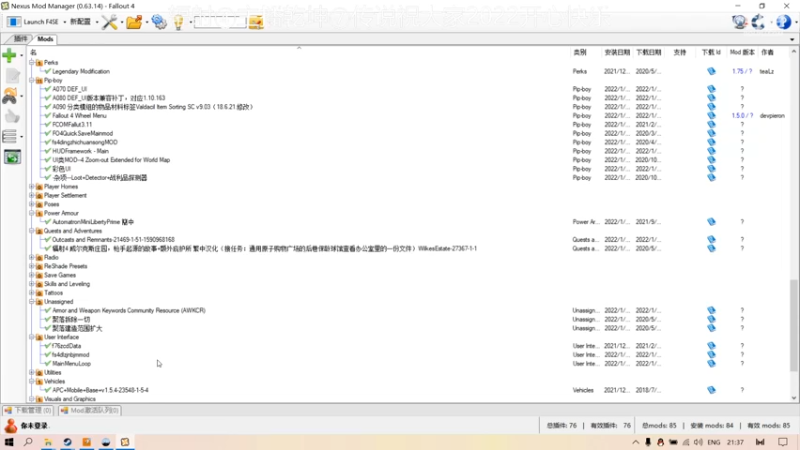
Task: Click the category view list icon in sidebar
Action: point(10,136)
